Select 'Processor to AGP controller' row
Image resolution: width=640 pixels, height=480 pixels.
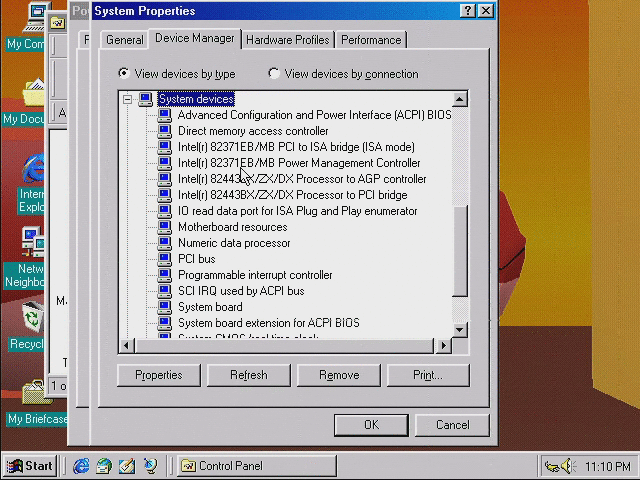pos(302,179)
